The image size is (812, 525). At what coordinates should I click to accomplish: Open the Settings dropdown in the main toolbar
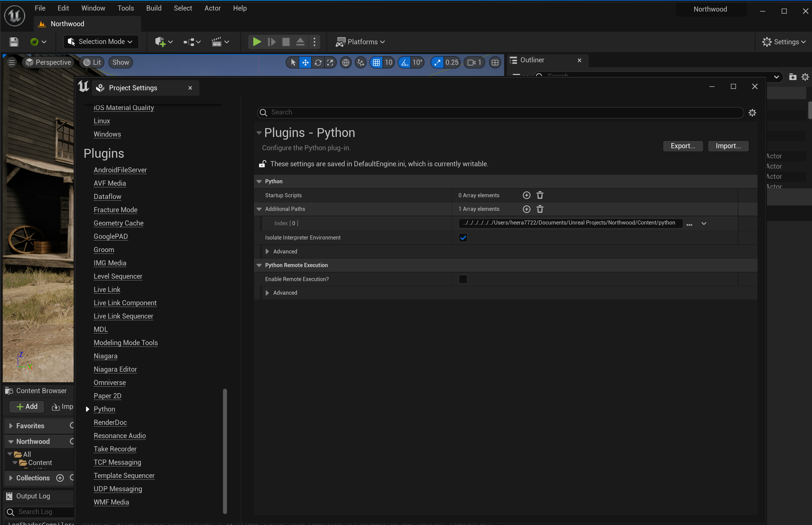coord(784,42)
